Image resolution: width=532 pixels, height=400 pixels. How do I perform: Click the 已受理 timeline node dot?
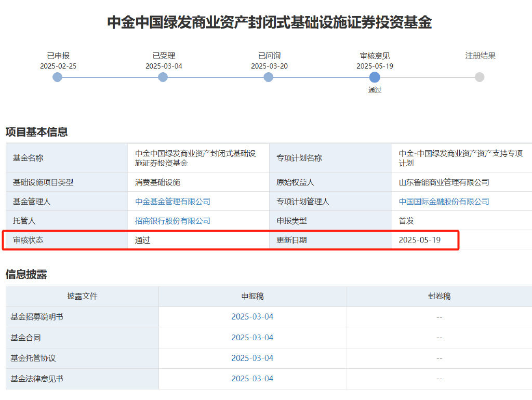163,77
